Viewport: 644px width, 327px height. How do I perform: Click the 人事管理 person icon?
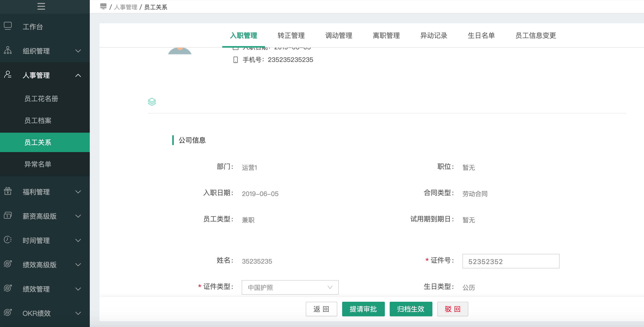8,75
